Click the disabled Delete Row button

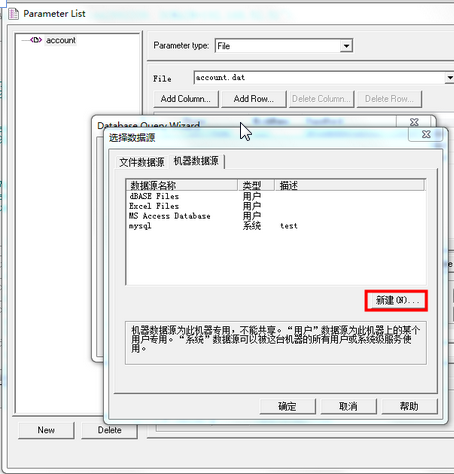pyautogui.click(x=389, y=99)
